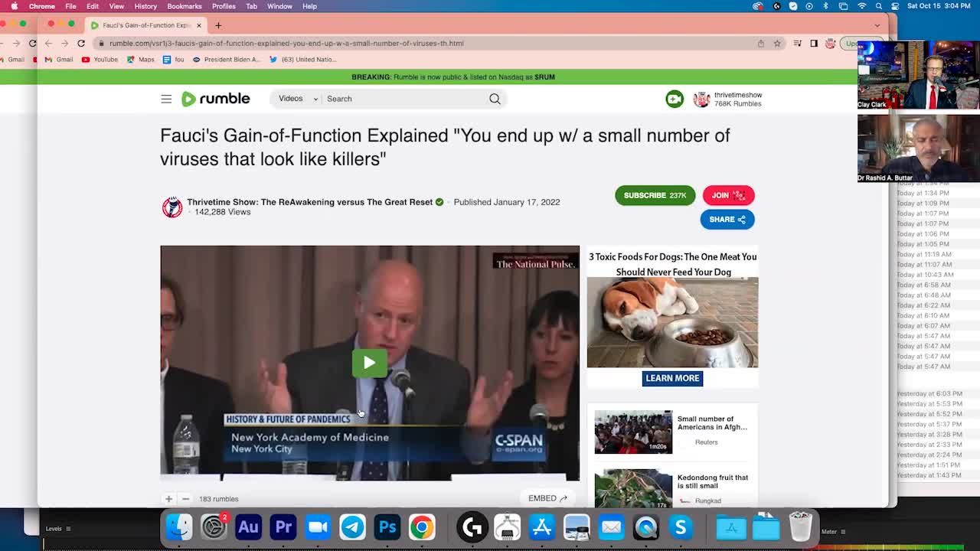Open Chrome side panel icon
980x551 pixels.
coord(814,44)
